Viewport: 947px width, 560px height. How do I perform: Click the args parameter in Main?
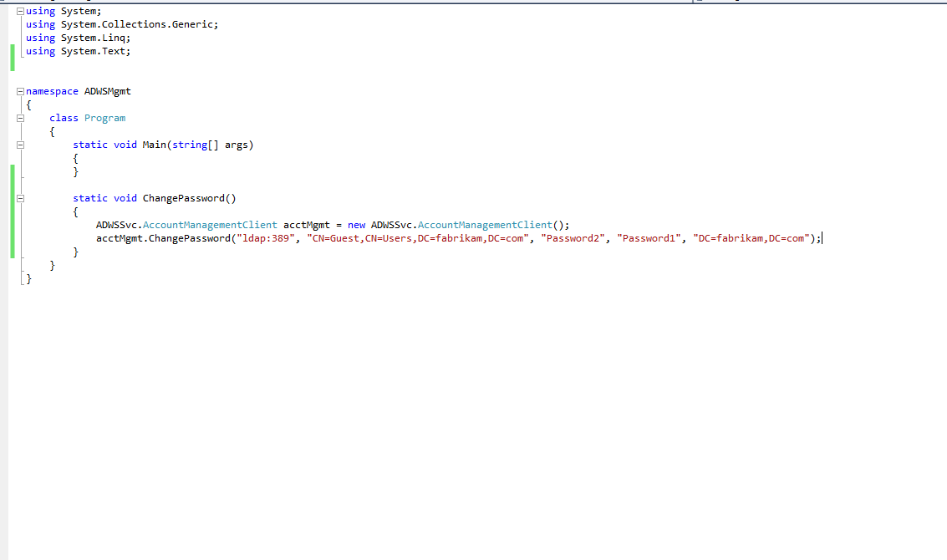pos(239,145)
